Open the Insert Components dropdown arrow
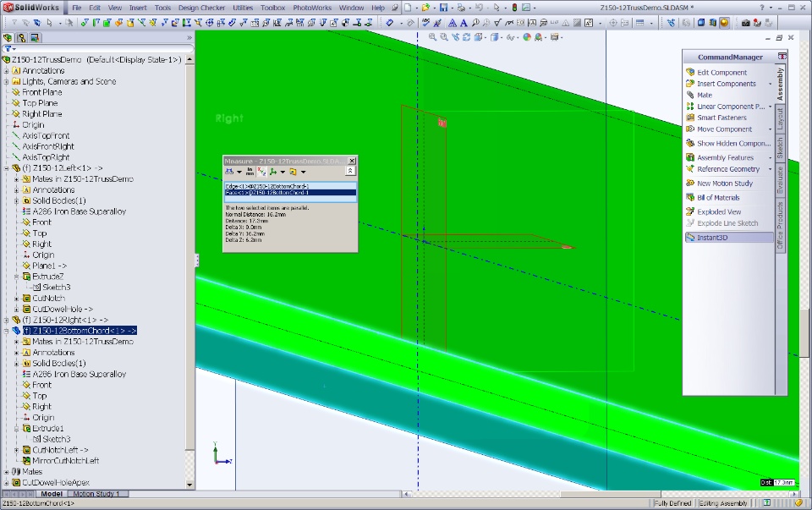Viewport: 812px width, 510px height. [770, 84]
